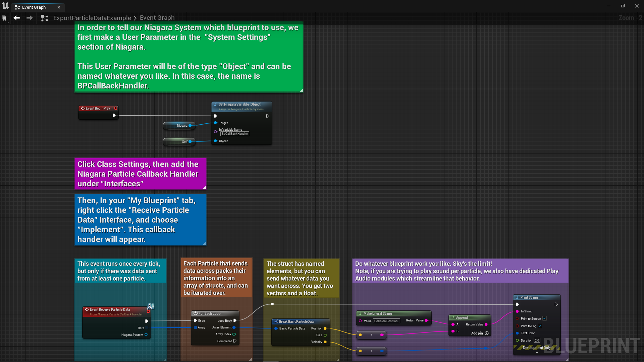
Task: Click the Event Receive Particle Data delegate pin
Action: [x=148, y=311]
